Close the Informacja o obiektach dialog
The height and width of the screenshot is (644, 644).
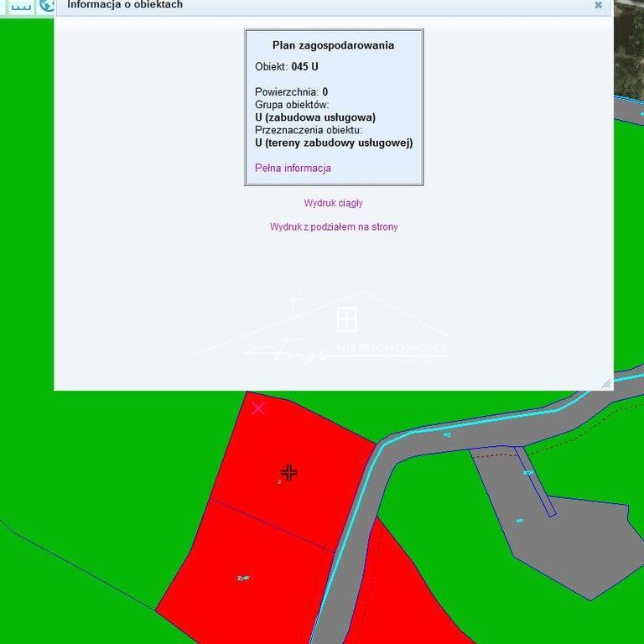(598, 5)
